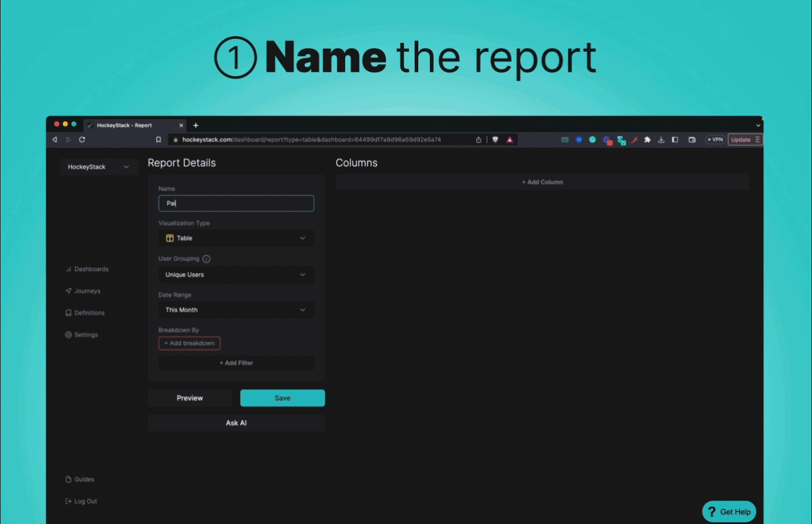Open the HockeyStack workspace selector
The image size is (812, 524).
99,167
